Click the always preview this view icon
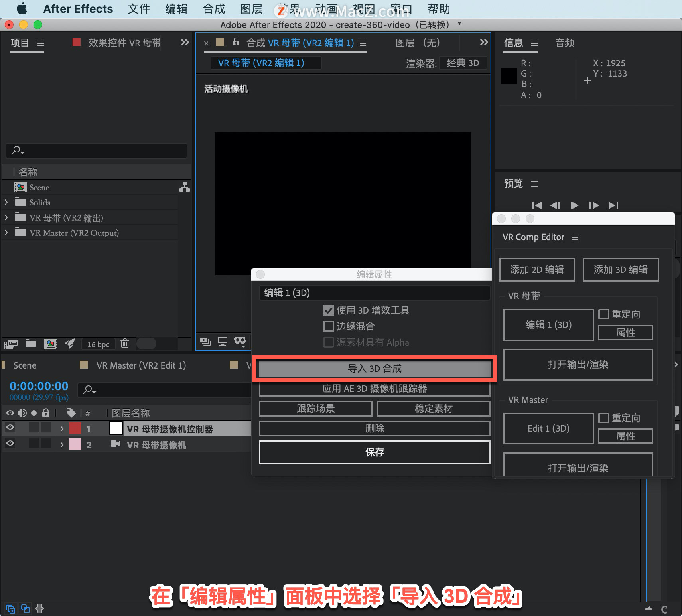The image size is (682, 616). [x=205, y=341]
